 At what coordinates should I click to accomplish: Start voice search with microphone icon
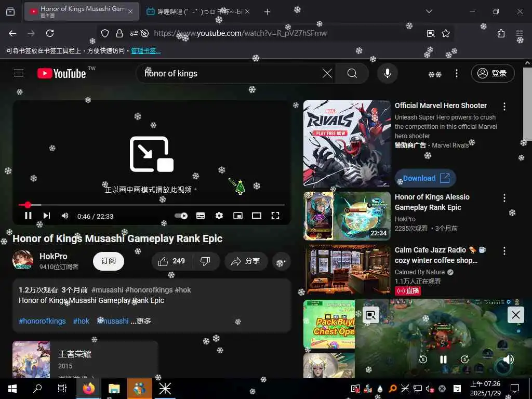click(x=387, y=73)
